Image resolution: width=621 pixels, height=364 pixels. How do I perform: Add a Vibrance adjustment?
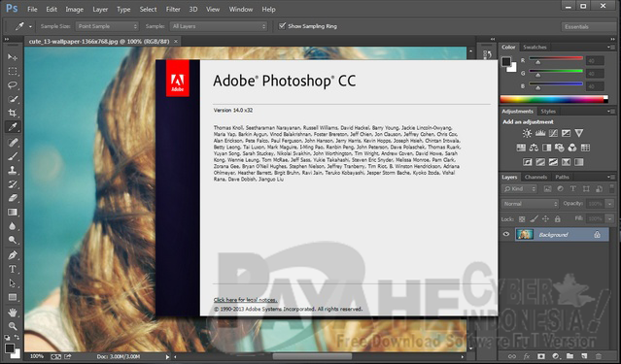tap(578, 133)
